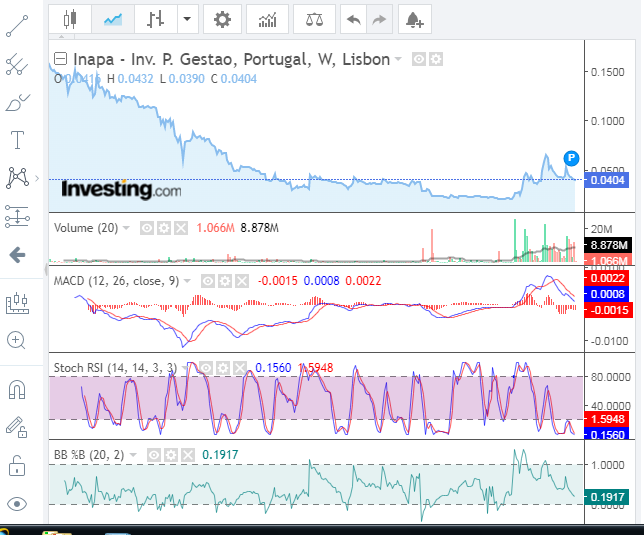Toggle hide all drawing tools eye
The height and width of the screenshot is (535, 644).
tap(17, 504)
